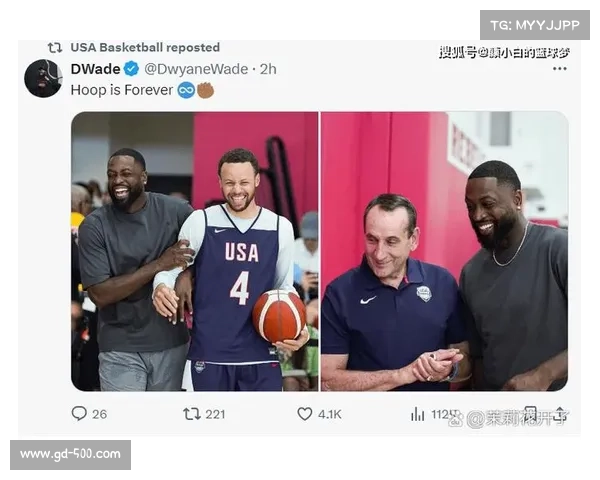Viewport: 600px width, 480px height.
Task: Click the blue verified checkmark badge
Action: [x=131, y=69]
